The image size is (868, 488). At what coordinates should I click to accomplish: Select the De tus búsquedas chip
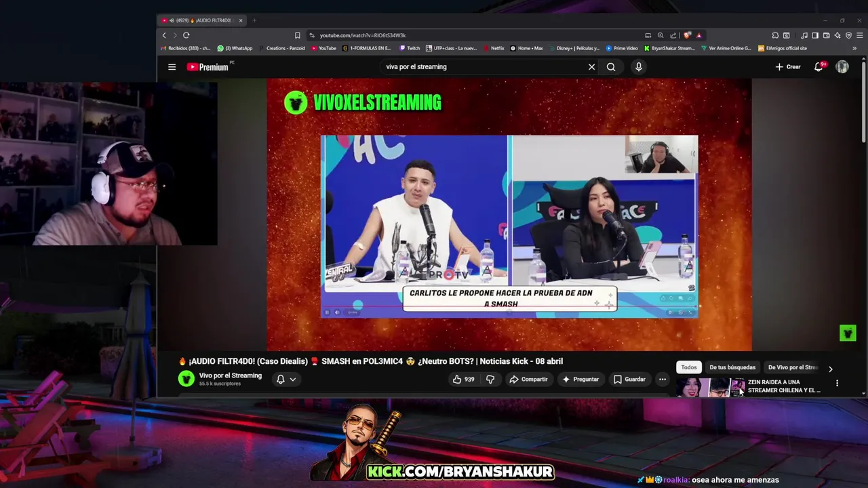click(x=732, y=367)
